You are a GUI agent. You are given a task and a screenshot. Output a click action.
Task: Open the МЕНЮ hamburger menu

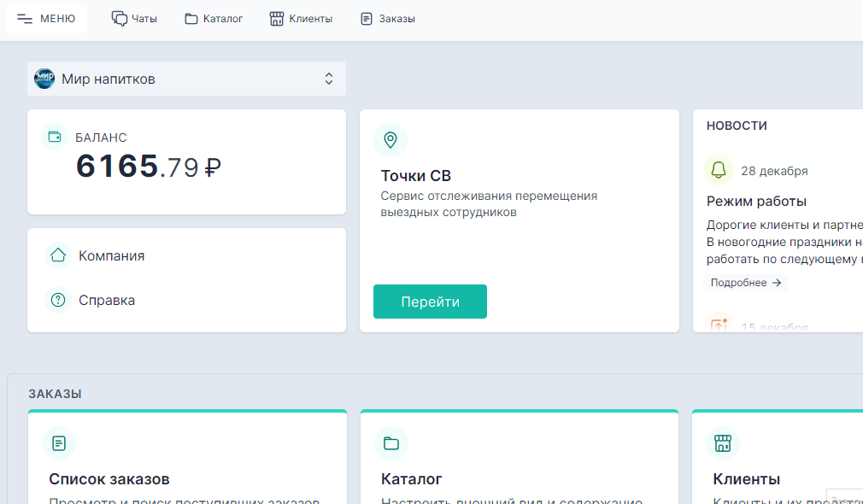tap(46, 17)
